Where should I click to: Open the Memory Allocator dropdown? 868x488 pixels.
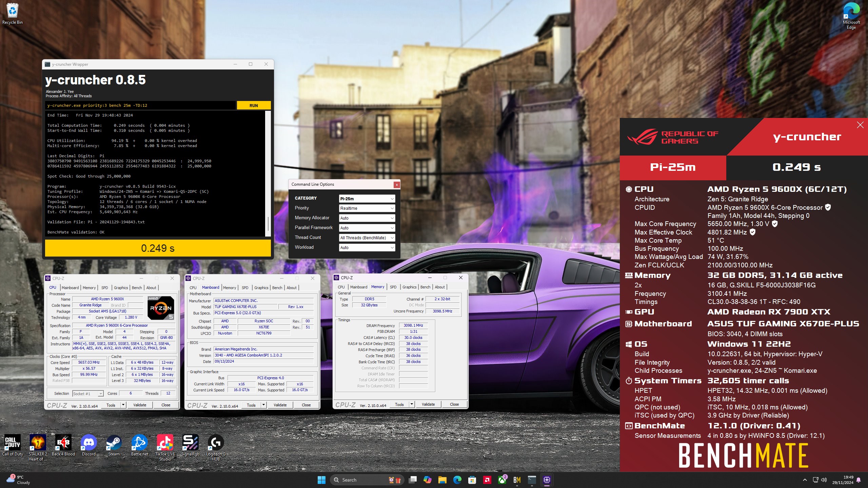tap(367, 218)
